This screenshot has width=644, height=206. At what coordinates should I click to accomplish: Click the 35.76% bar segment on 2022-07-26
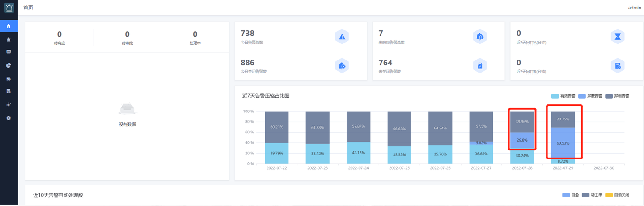coord(440,154)
